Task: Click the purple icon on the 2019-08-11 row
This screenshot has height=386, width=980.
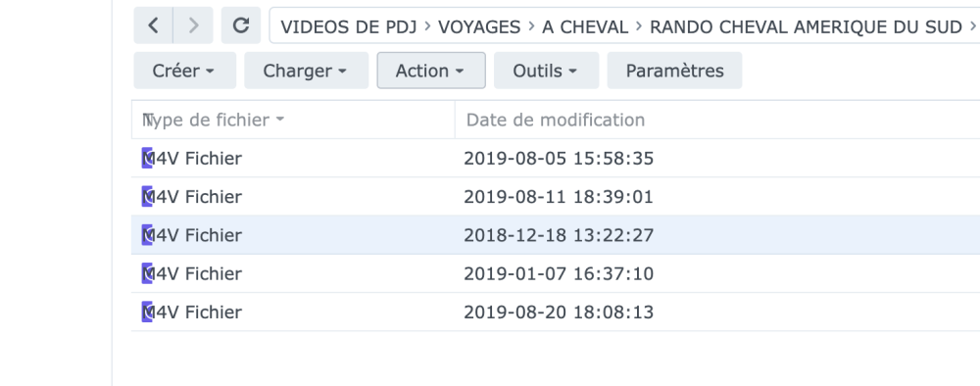Action: pos(147,197)
